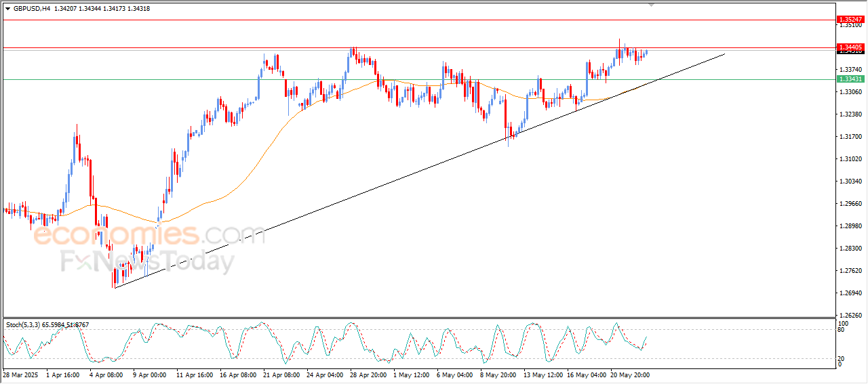Click the 28 Apr 20:00 time label
The image size is (868, 384).
(368, 374)
